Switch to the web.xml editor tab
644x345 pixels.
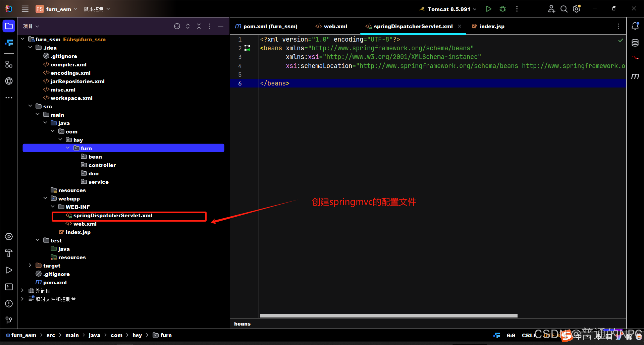(331, 26)
